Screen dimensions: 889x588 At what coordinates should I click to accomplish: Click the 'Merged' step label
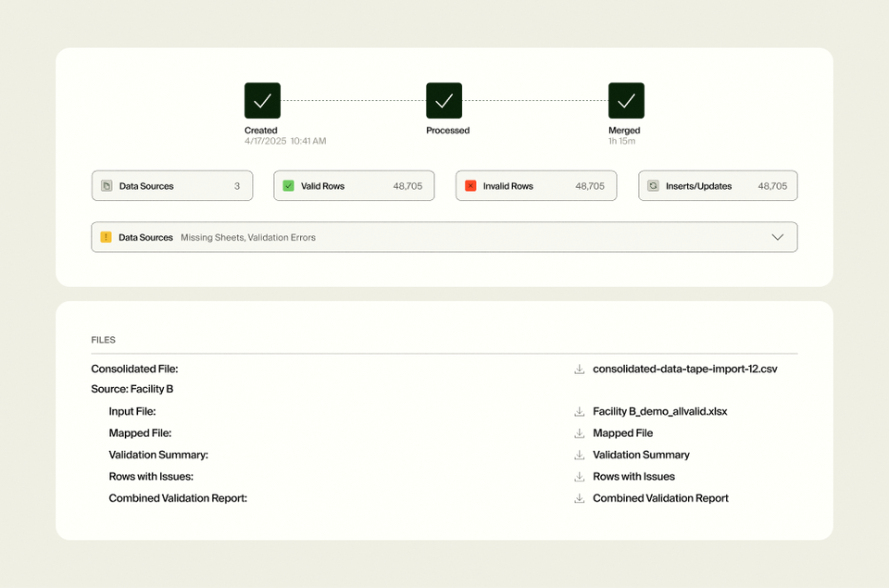point(624,131)
